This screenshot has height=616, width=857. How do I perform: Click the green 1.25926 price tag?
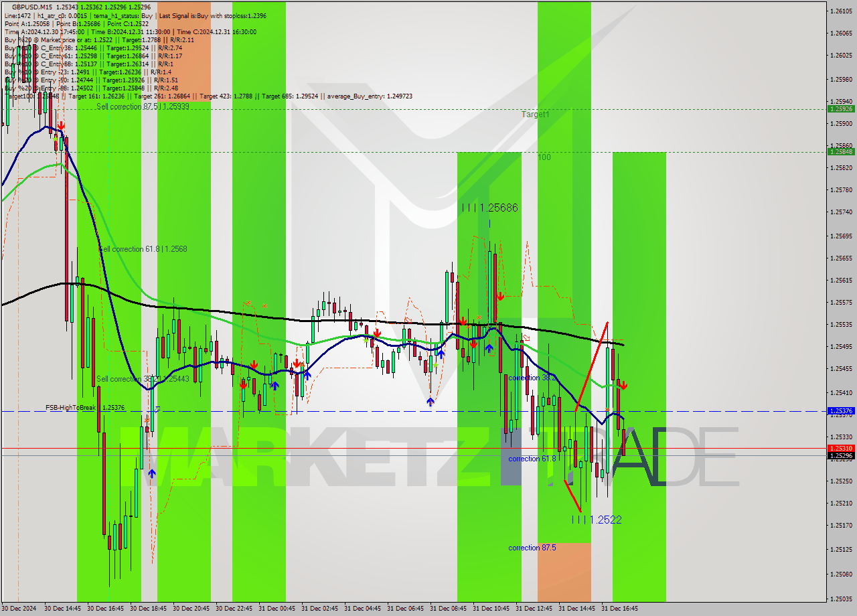(841, 108)
